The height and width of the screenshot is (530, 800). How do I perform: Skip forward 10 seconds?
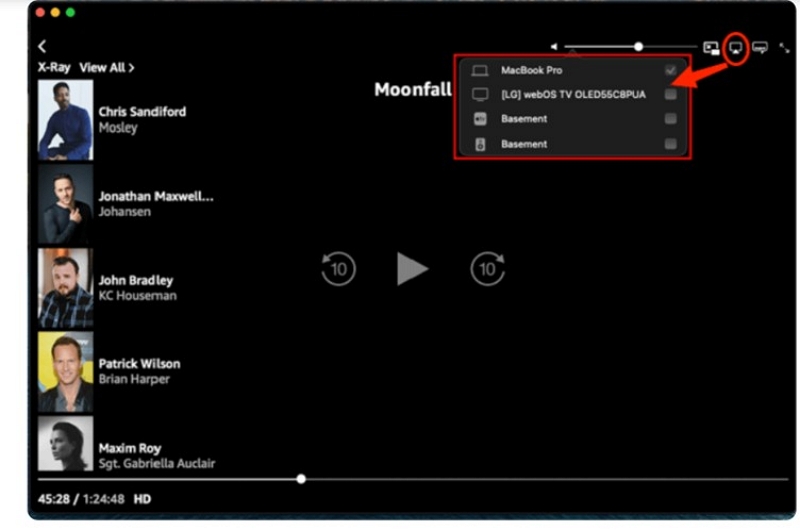coord(488,268)
